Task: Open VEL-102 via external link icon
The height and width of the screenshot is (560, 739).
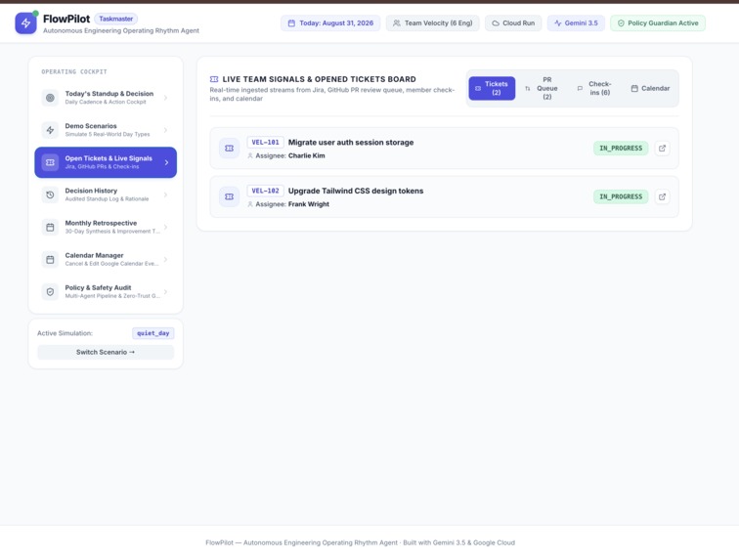Action: pos(662,196)
